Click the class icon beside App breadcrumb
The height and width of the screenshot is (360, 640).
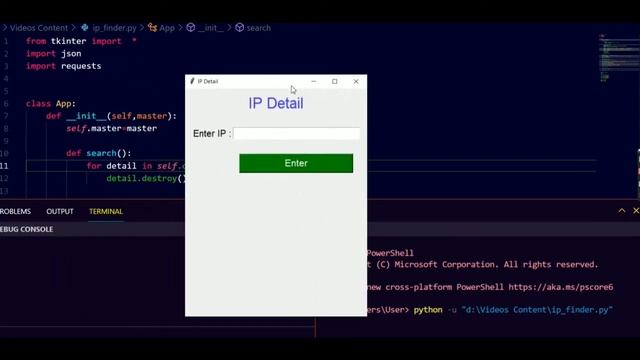point(153,28)
